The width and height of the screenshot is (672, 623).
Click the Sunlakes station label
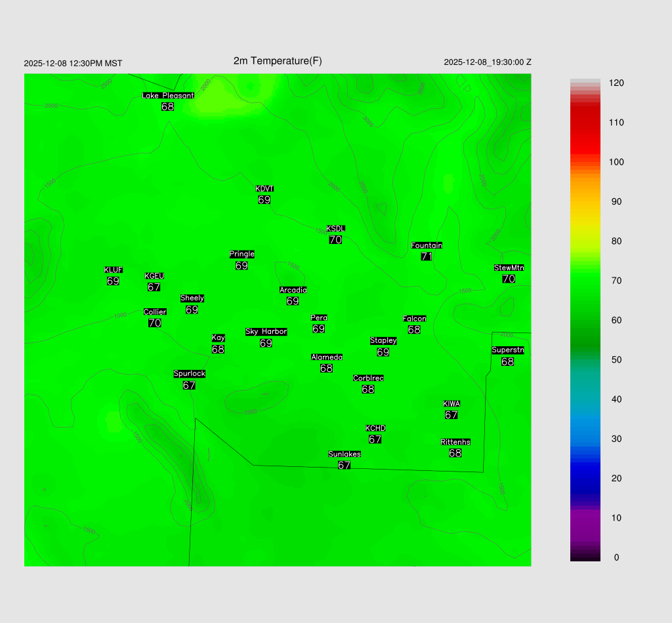[344, 454]
